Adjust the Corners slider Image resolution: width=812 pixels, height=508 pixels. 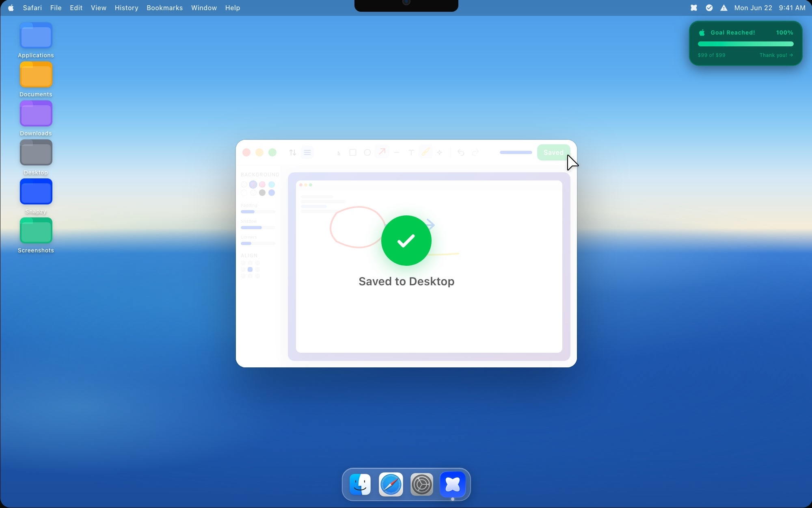click(258, 243)
